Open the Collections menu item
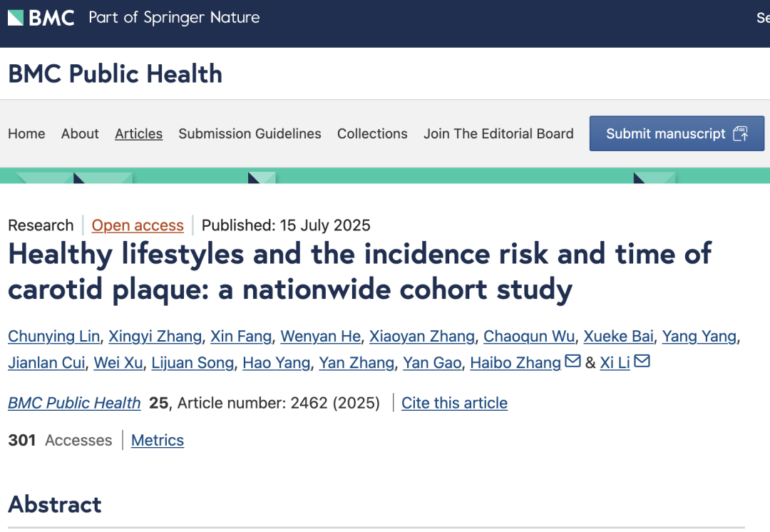The width and height of the screenshot is (770, 532). point(372,133)
